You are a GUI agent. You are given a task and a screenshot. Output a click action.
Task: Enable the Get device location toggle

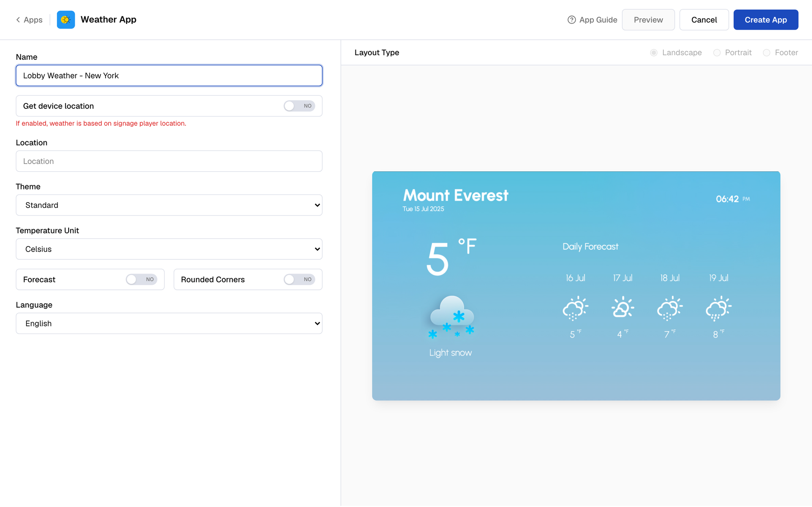pos(299,106)
